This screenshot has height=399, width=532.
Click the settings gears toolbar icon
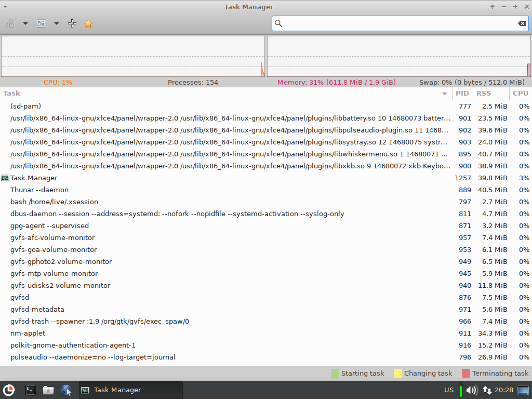[10, 23]
